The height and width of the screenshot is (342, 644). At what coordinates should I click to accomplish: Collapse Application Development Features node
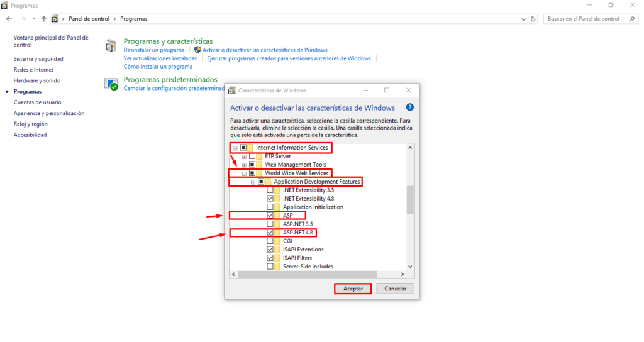(253, 182)
